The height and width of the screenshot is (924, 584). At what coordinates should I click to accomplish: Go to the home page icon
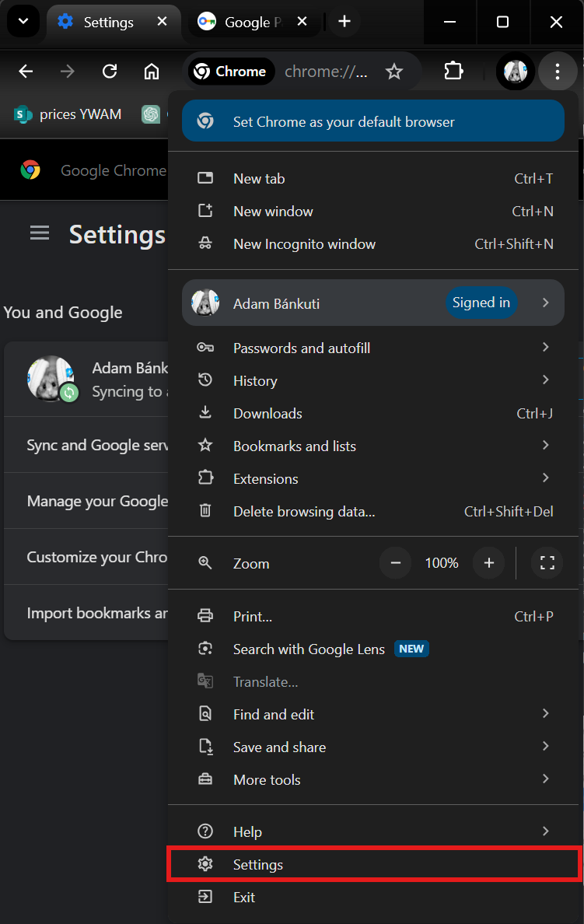(152, 72)
